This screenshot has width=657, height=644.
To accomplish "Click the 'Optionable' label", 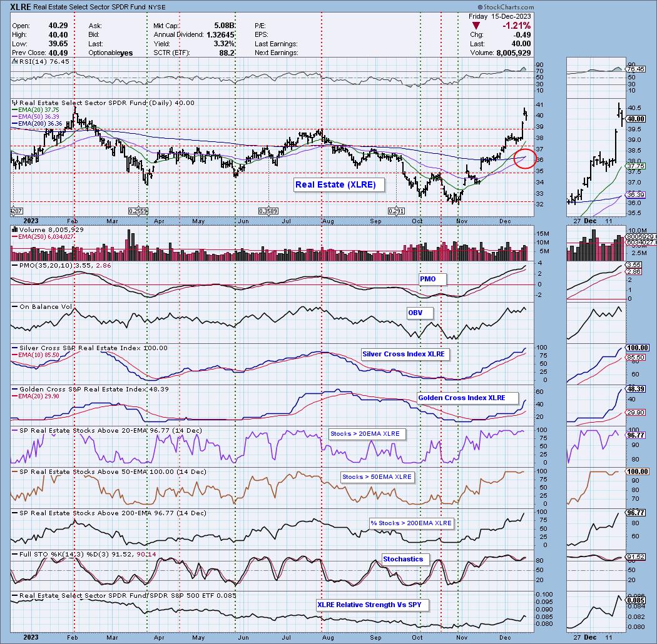I will click(x=104, y=53).
